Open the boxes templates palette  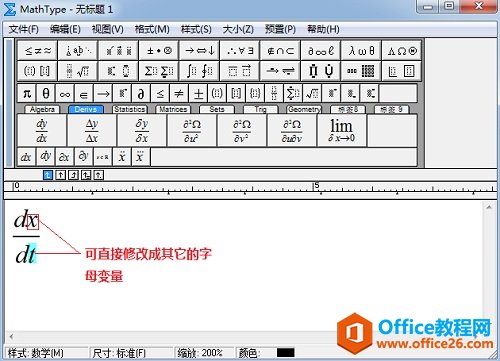click(x=402, y=71)
